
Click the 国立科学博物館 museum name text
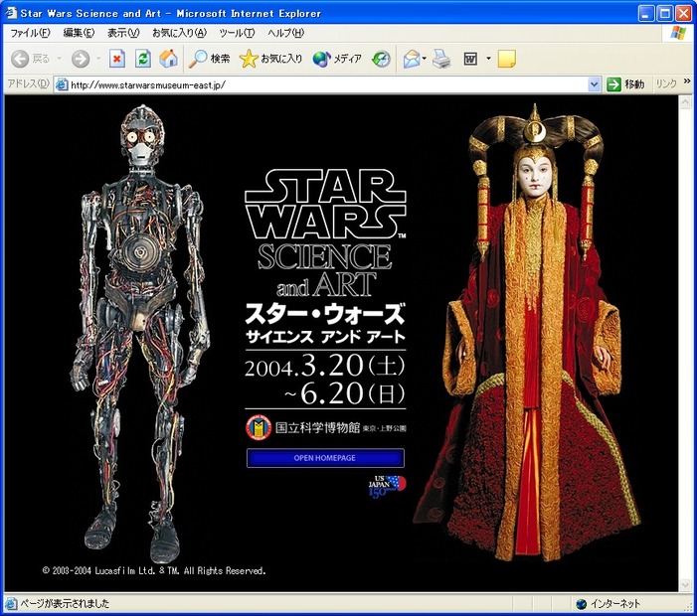click(x=317, y=427)
